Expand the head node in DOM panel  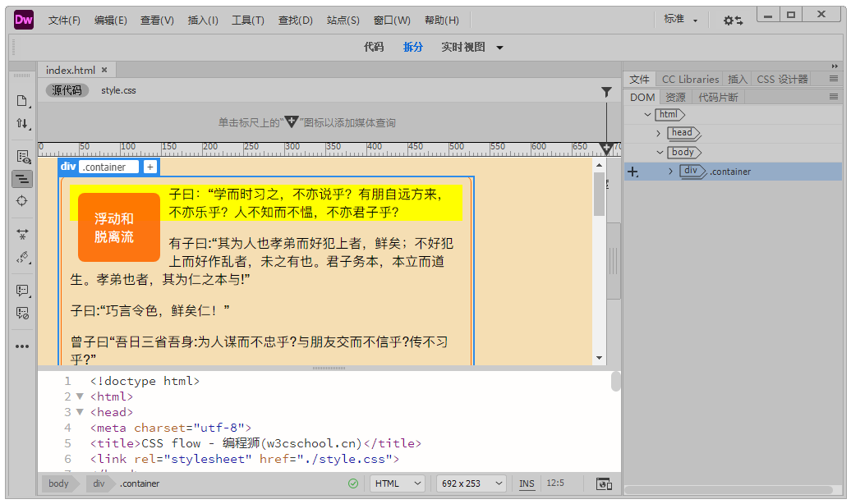(x=659, y=133)
